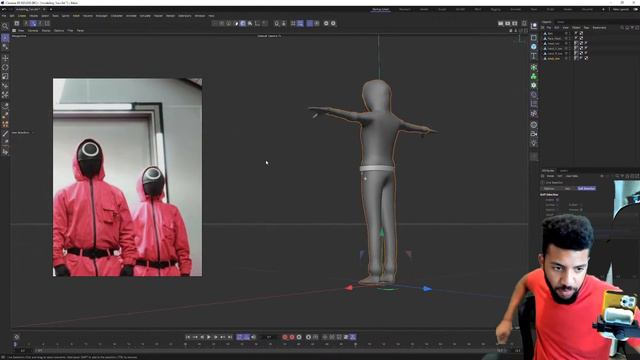Select the line pen tool in the left palette

5,133
